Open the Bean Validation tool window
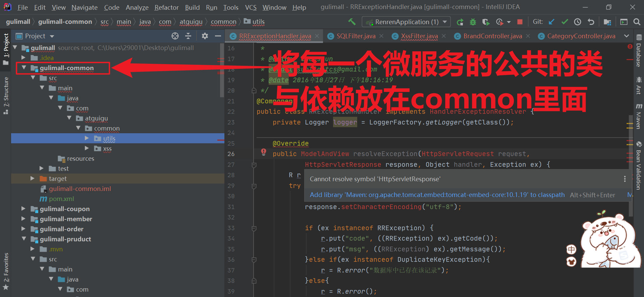The height and width of the screenshot is (297, 644). point(639,166)
